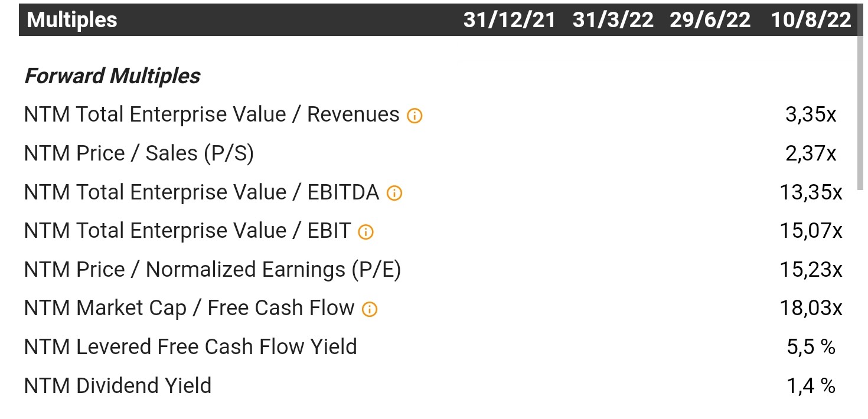Click the Multiples section header
Image resolution: width=868 pixels, height=419 pixels.
tap(72, 20)
